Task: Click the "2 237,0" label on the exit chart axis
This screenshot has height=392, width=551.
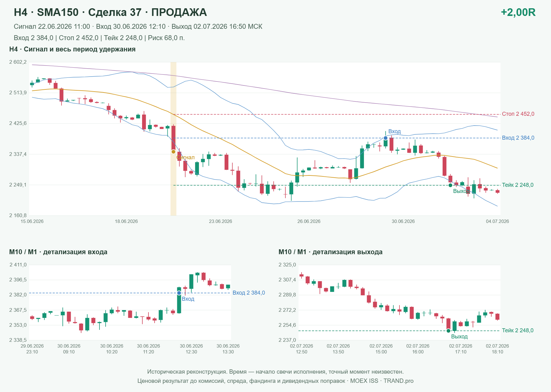Action: [x=287, y=340]
